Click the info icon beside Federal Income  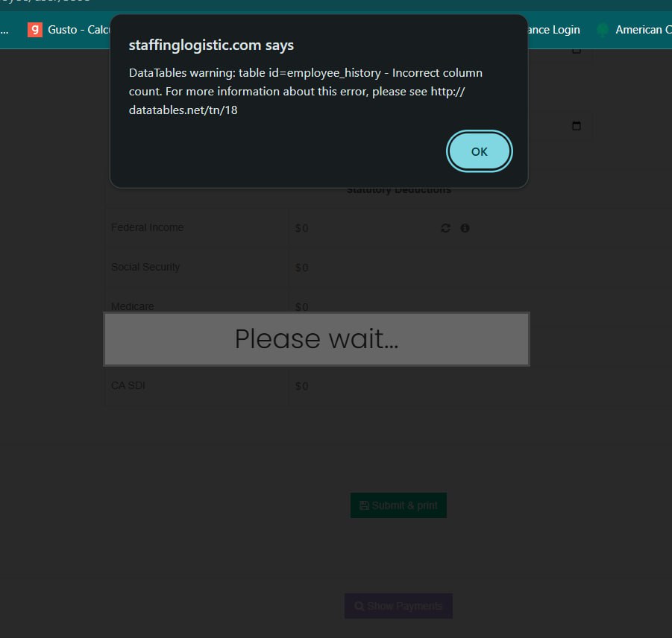coord(465,228)
